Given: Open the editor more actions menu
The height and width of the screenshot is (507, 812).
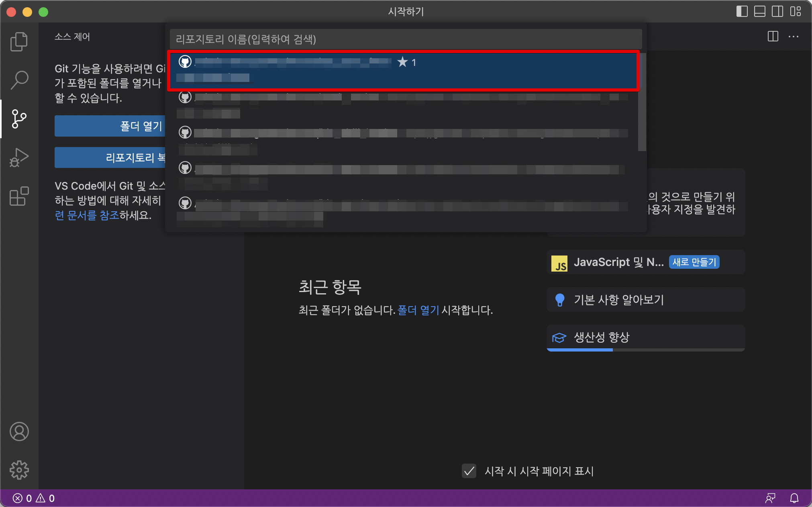Looking at the screenshot, I should pos(793,37).
